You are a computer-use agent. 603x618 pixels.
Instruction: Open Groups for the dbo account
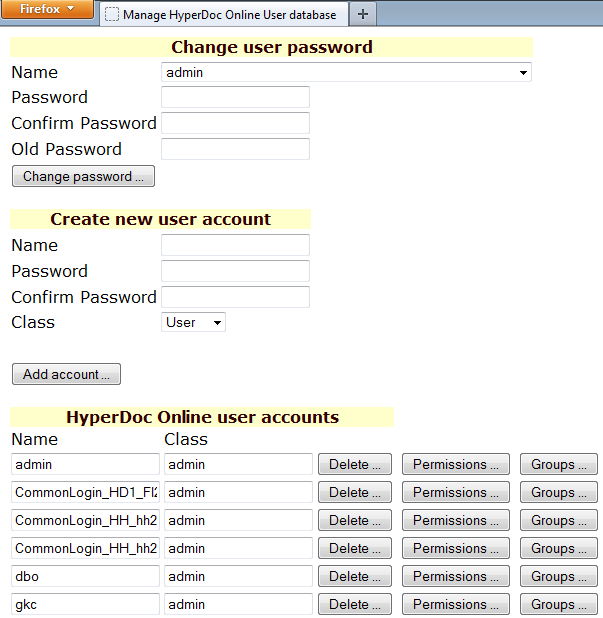pos(558,576)
